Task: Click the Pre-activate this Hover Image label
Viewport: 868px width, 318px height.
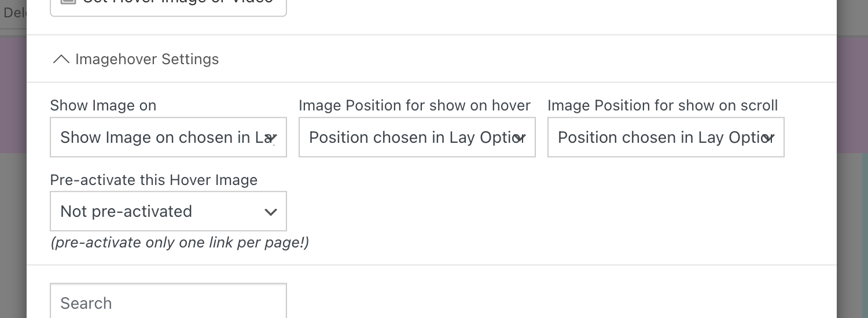Action: click(154, 180)
